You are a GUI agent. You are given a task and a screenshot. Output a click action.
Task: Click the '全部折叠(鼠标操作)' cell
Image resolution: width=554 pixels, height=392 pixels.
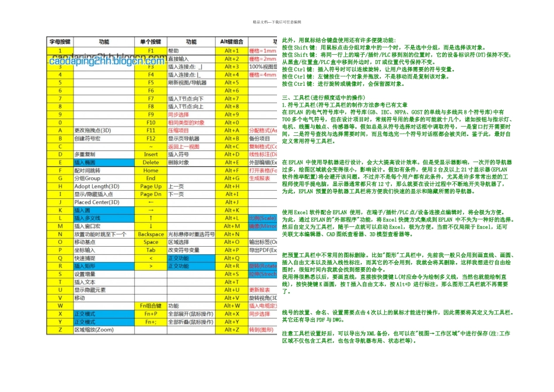pyautogui.click(x=191, y=321)
